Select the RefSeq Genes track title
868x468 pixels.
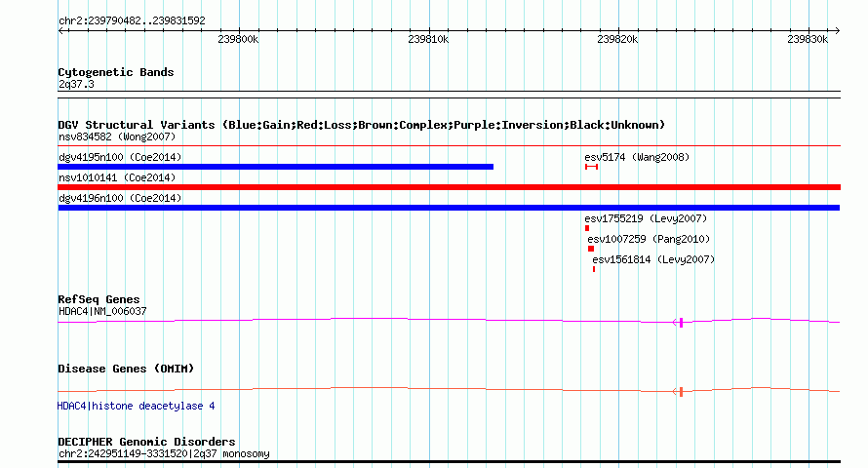(x=99, y=299)
